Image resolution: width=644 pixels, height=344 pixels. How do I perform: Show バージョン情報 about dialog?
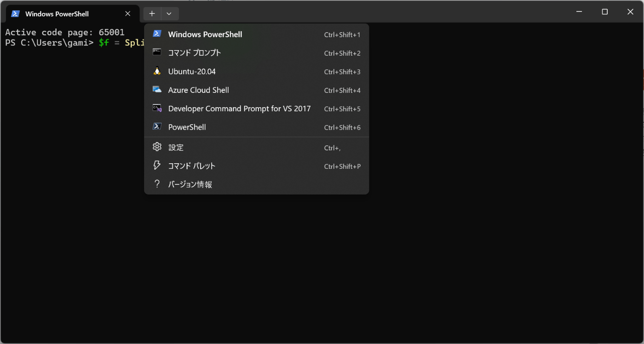click(x=257, y=184)
